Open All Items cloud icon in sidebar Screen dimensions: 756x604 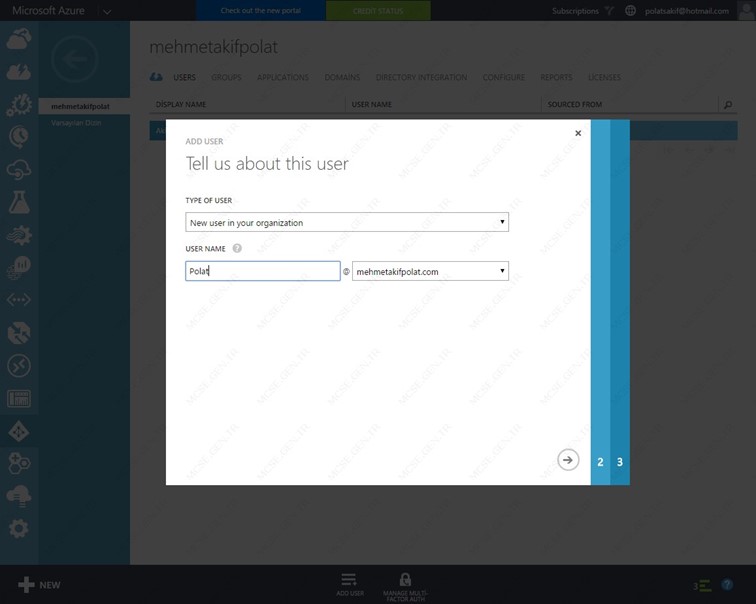(19, 39)
